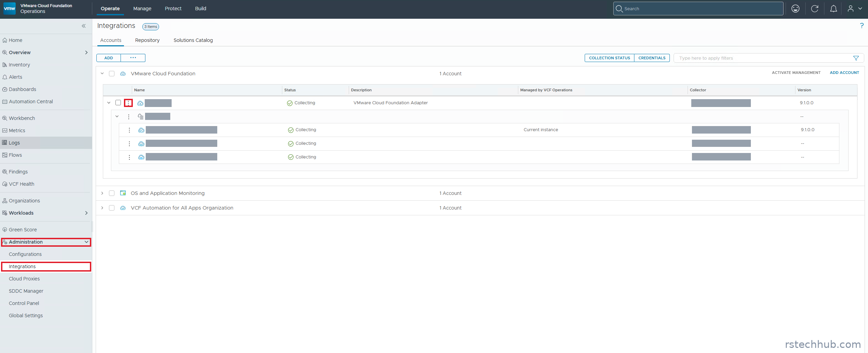Select the VMware Cloud Foundation group checkbox
This screenshot has width=868, height=353.
pos(112,74)
